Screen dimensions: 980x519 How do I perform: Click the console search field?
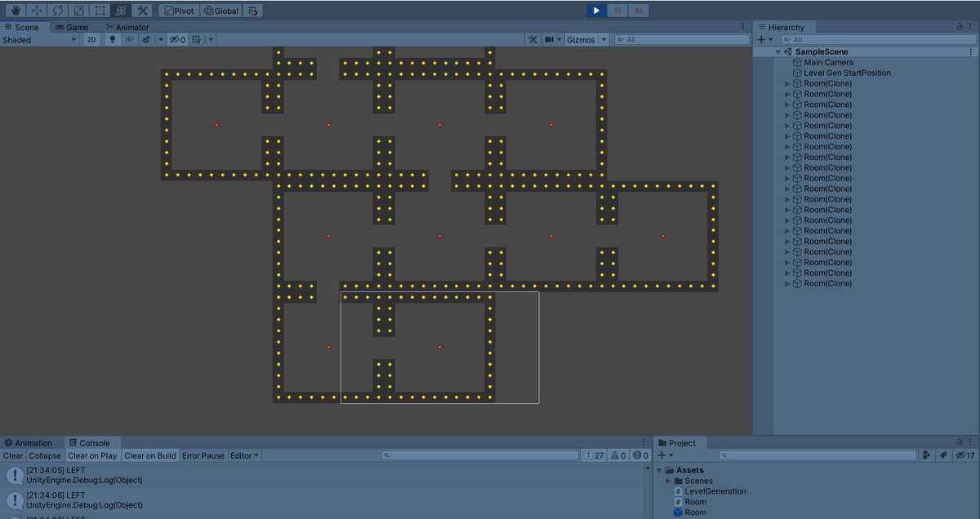pos(479,455)
